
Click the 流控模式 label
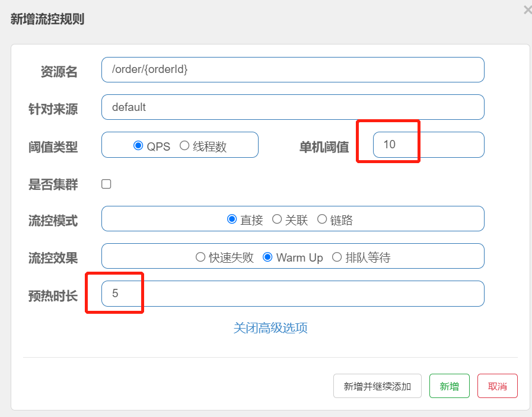pyautogui.click(x=53, y=221)
